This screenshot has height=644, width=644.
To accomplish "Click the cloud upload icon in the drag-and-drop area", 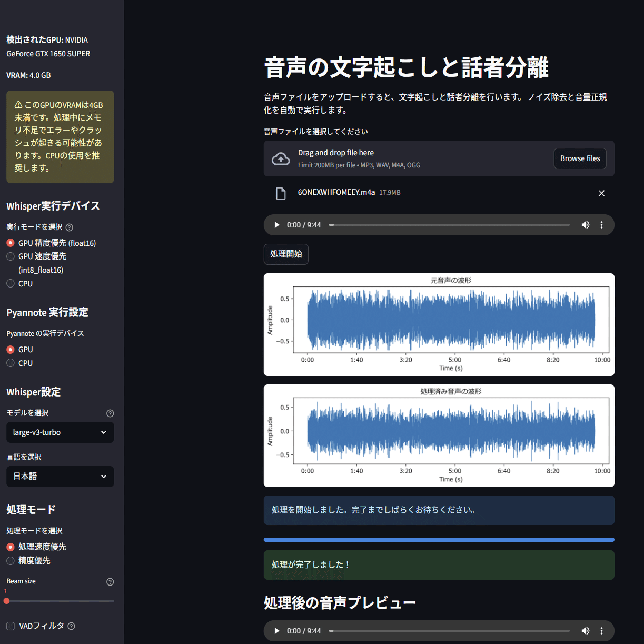I will (x=280, y=158).
